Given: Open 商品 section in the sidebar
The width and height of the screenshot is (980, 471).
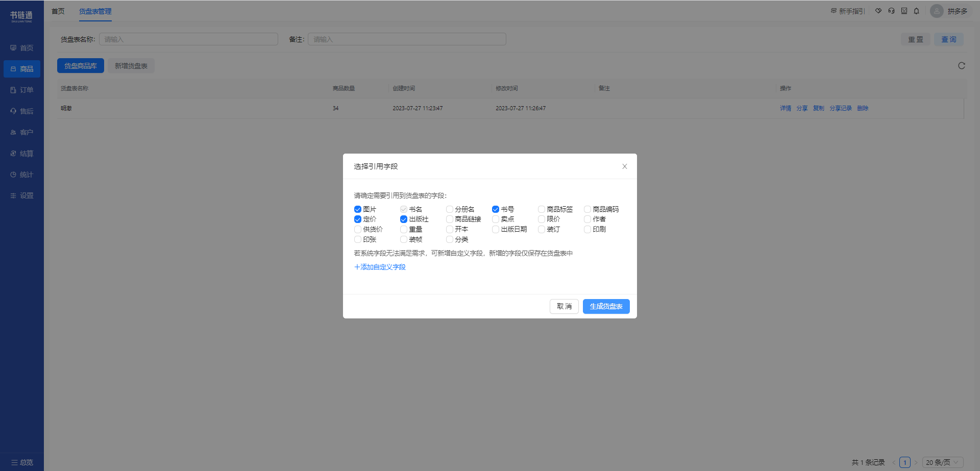Looking at the screenshot, I should tap(22, 69).
